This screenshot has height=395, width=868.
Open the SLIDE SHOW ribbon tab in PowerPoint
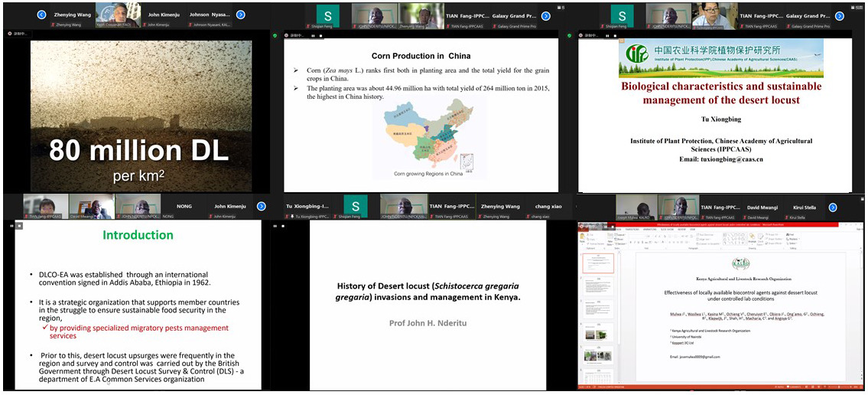667,230
